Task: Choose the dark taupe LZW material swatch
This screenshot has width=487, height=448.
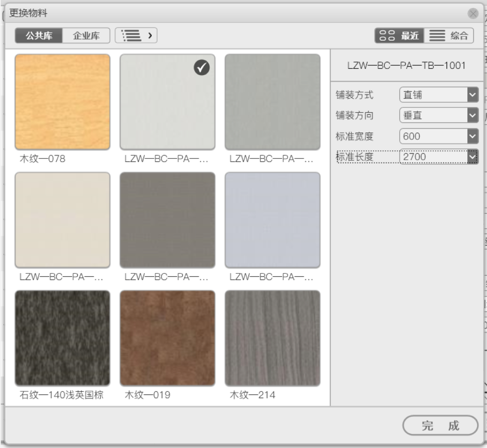Action: [x=167, y=220]
